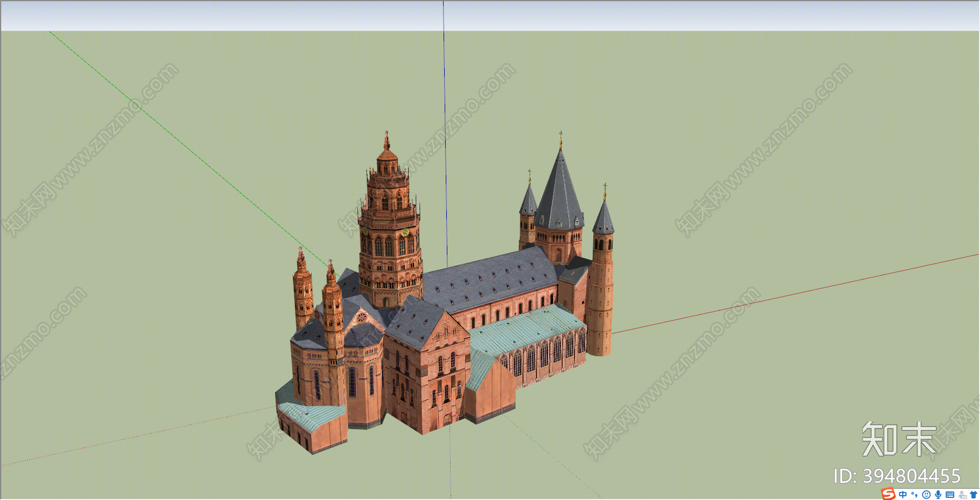Start voice input with the microphone icon
The image size is (980, 500).
[938, 494]
